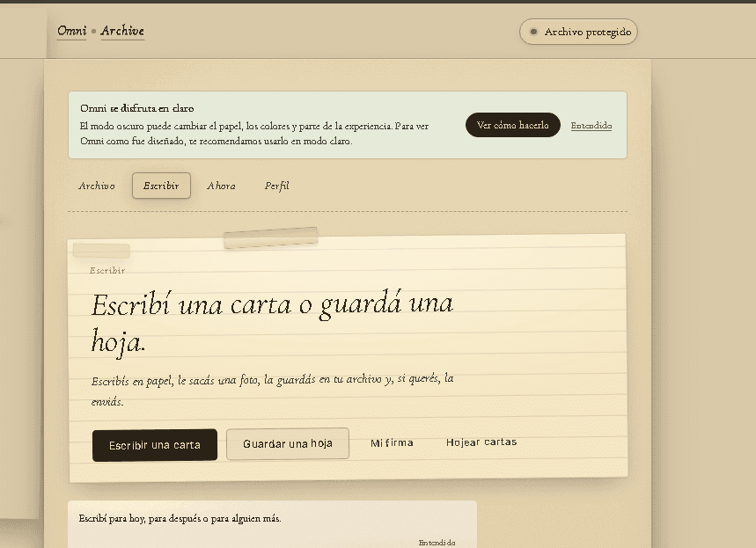Viewport: 756px width, 548px height.
Task: Click the paragraph starting 'Escribís en papel'
Action: (273, 390)
